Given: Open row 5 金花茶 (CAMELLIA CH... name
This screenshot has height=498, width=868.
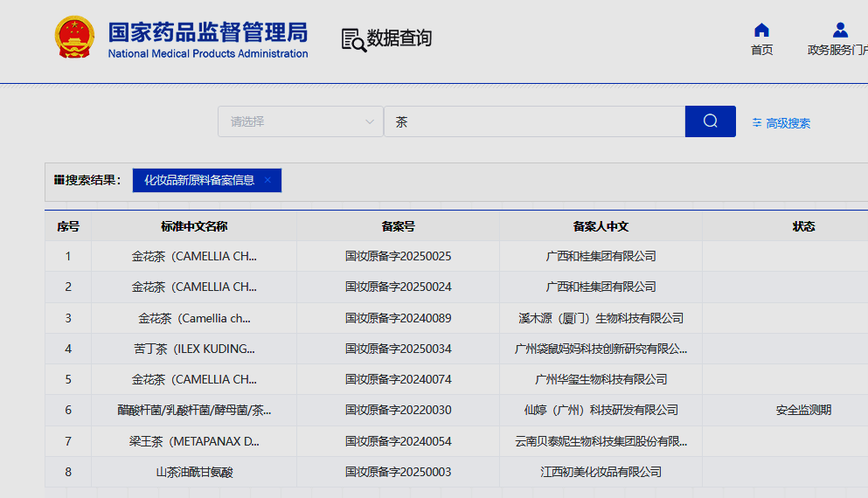Looking at the screenshot, I should 194,379.
